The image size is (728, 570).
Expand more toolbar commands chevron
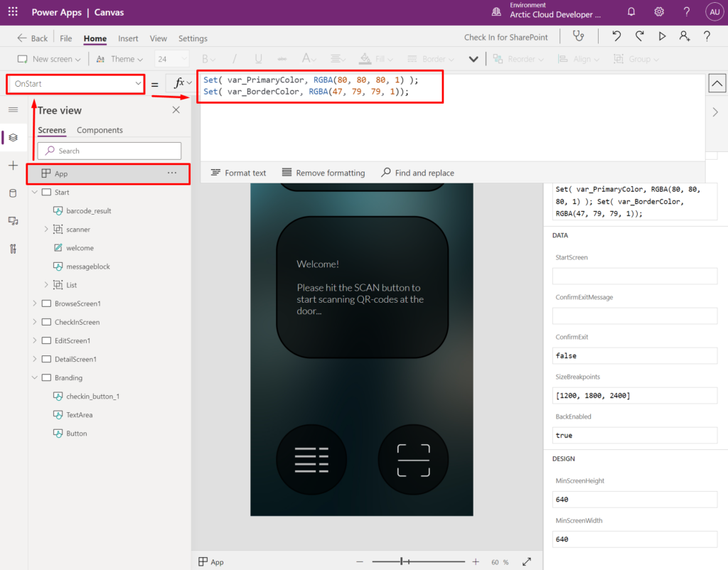pyautogui.click(x=473, y=59)
